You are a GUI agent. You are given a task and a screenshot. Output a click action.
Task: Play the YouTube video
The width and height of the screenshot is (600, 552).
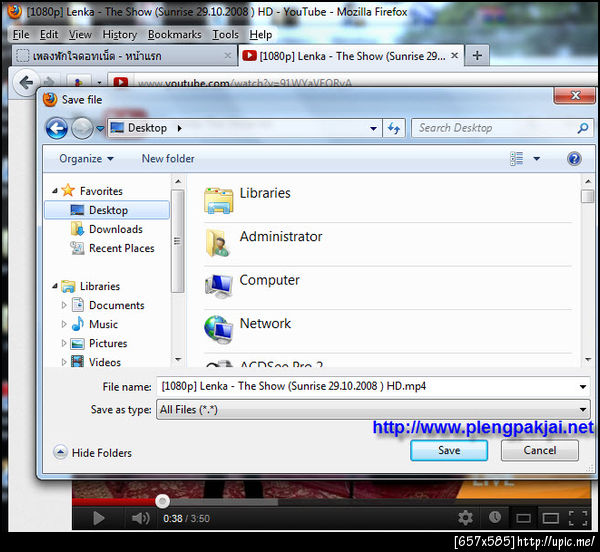(x=98, y=519)
